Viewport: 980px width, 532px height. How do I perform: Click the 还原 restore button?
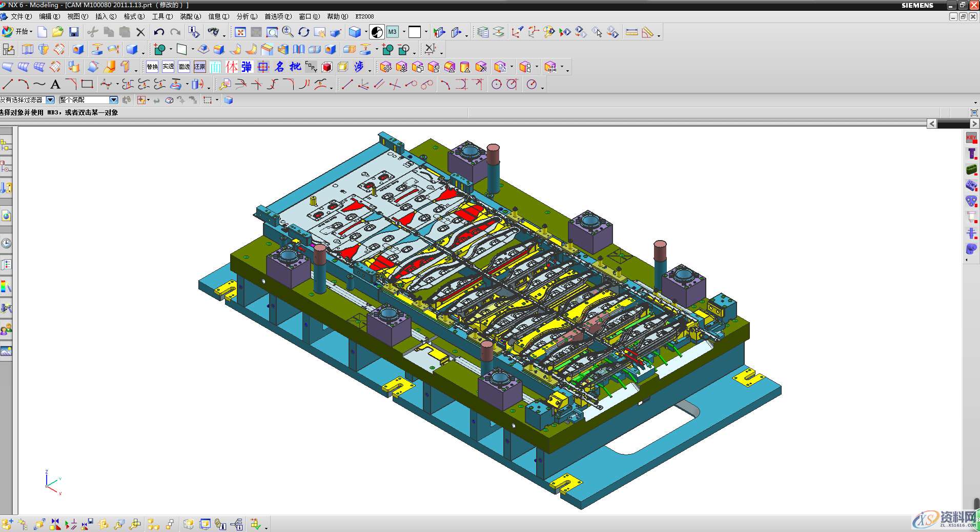[200, 67]
